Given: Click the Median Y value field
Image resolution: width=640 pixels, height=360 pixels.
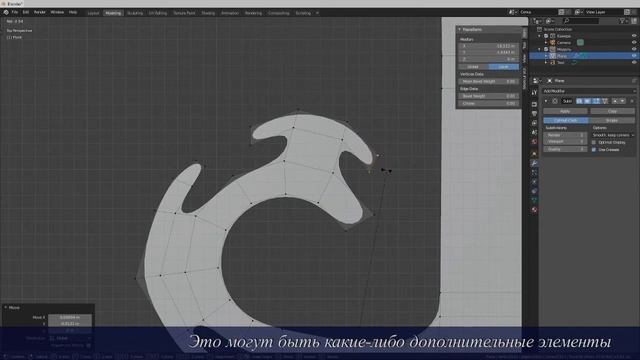Looking at the screenshot, I should pyautogui.click(x=489, y=53).
